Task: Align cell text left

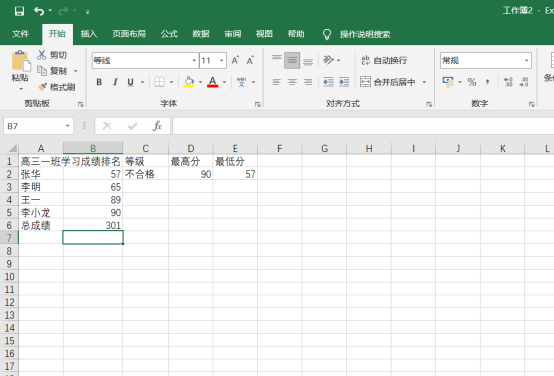Action: click(276, 82)
